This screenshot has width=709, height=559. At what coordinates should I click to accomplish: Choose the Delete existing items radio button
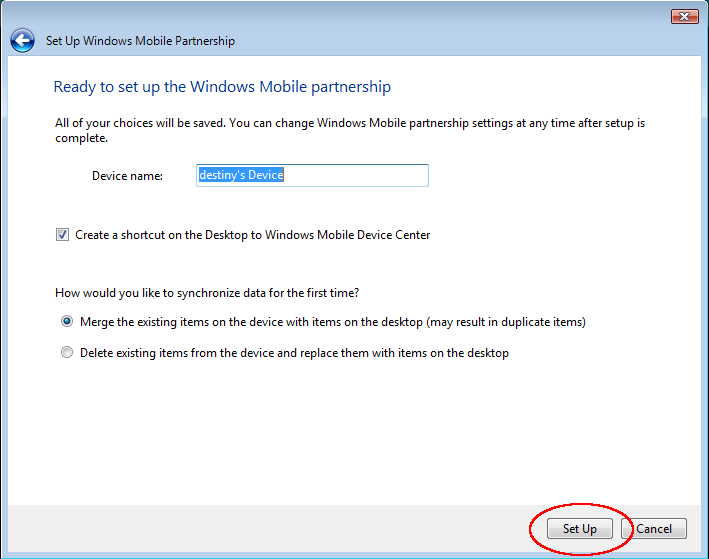coord(67,353)
